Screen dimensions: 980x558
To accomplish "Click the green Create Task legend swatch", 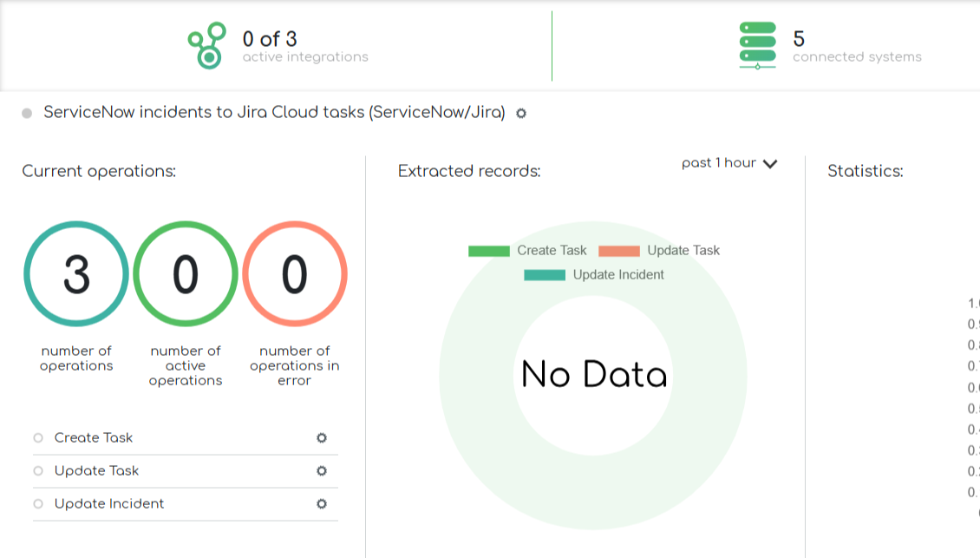I will click(x=489, y=251).
